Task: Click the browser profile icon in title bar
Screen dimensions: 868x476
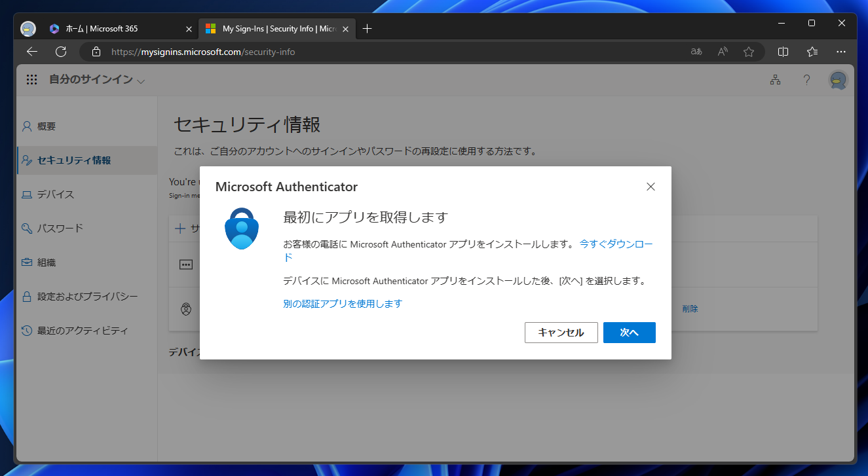Action: (x=28, y=29)
